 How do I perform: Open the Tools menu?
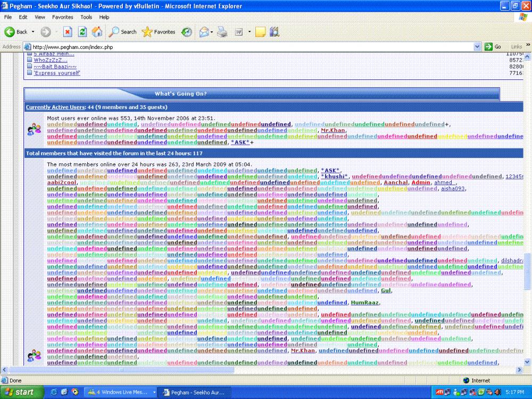point(86,17)
